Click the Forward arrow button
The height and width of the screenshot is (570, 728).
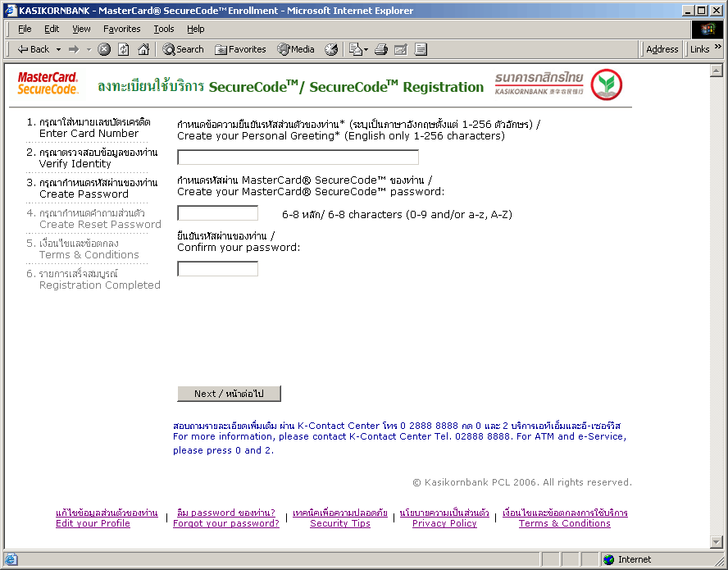pos(74,49)
